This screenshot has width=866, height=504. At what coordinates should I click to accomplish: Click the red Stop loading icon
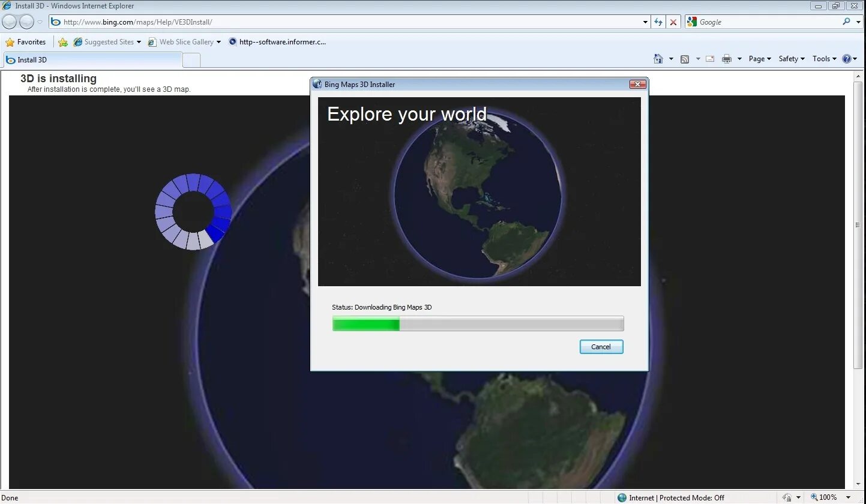pos(673,22)
